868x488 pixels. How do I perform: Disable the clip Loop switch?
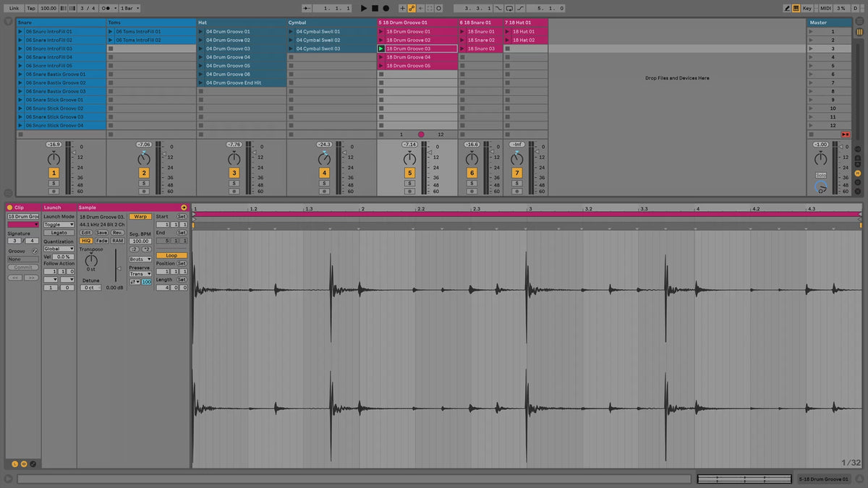[x=171, y=255]
